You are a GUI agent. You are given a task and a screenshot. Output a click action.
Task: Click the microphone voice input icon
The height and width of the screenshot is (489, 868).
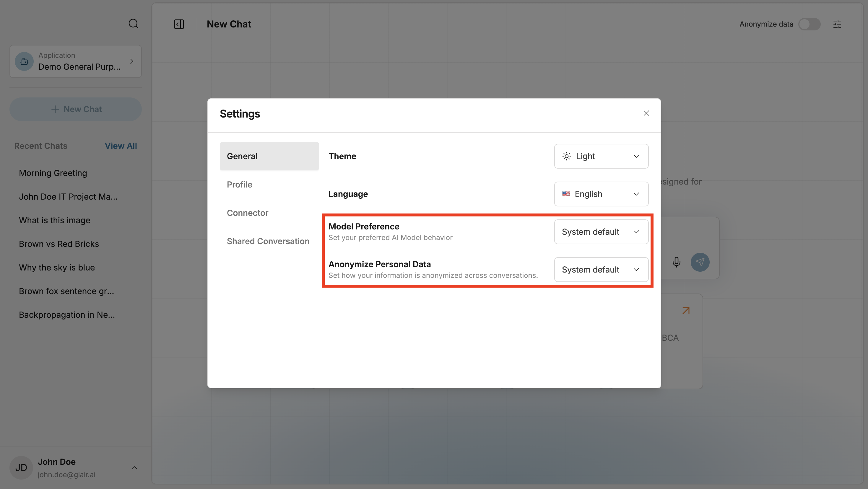pyautogui.click(x=676, y=262)
